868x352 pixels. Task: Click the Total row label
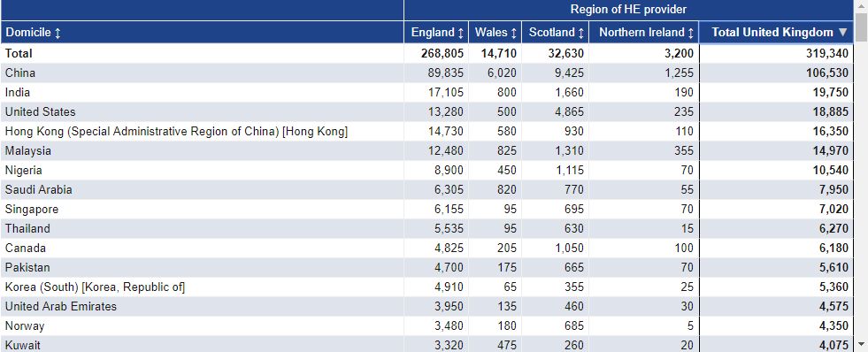coord(19,54)
